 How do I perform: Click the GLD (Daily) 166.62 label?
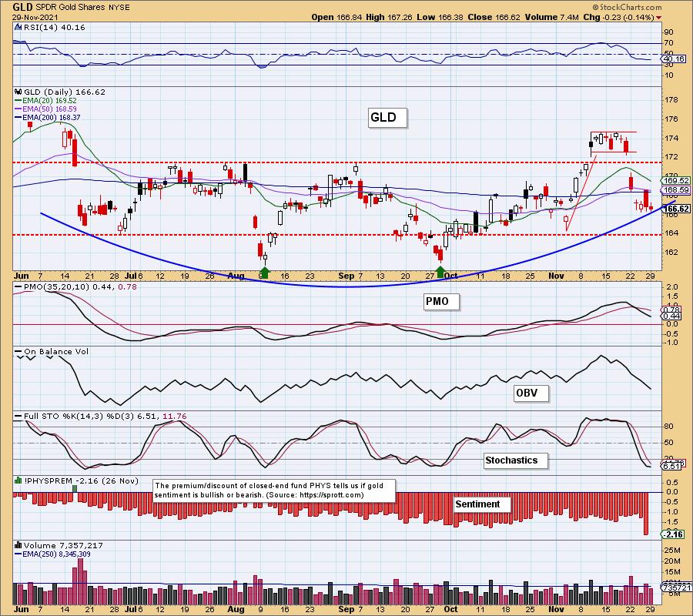pos(65,92)
